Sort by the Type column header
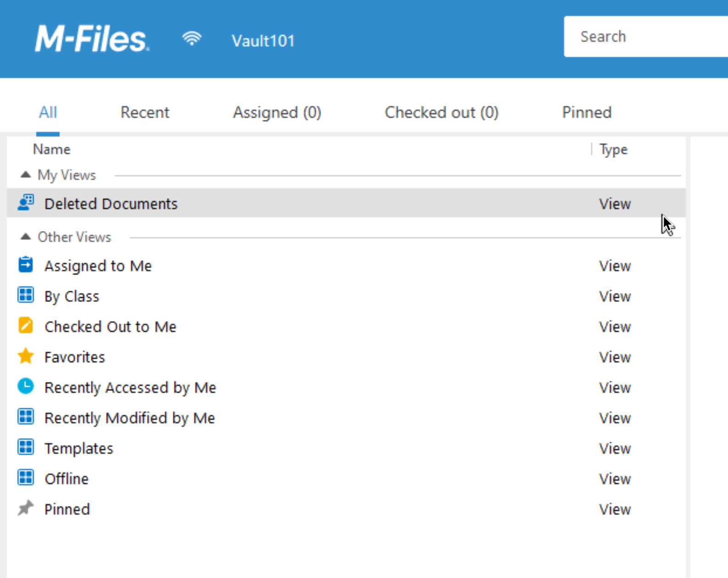This screenshot has height=578, width=728. pyautogui.click(x=614, y=150)
